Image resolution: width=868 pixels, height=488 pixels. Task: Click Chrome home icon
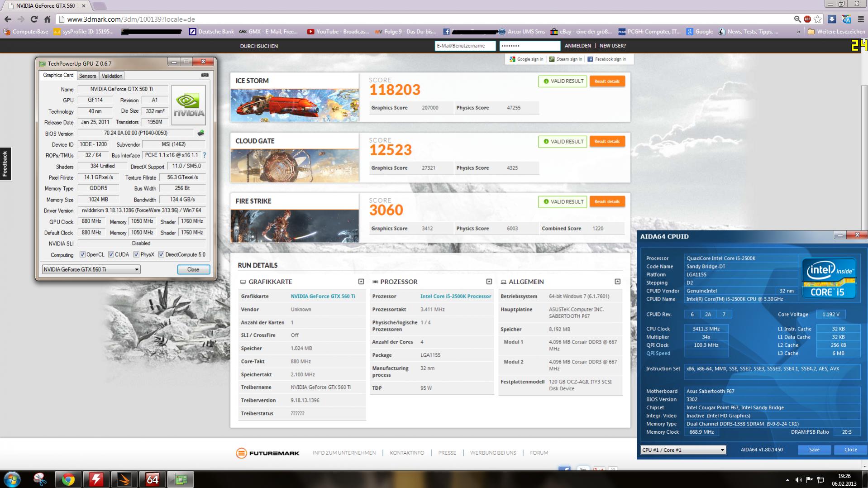(x=47, y=19)
